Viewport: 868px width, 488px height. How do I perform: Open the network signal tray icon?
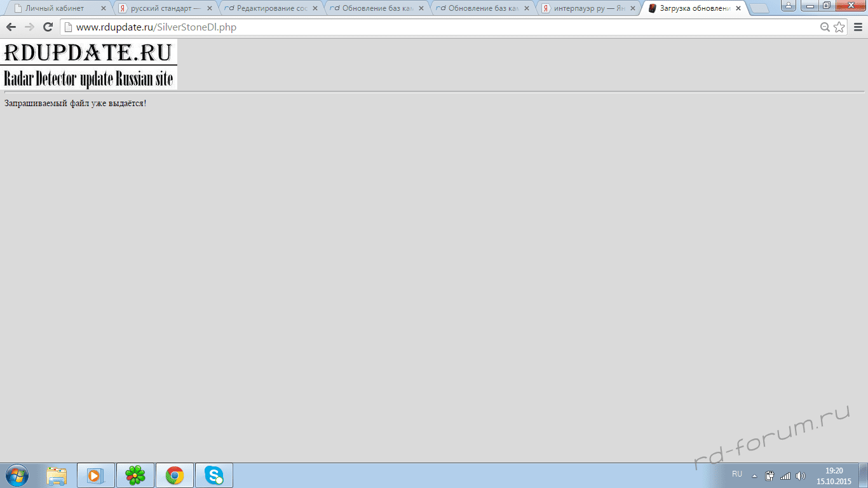pyautogui.click(x=785, y=476)
